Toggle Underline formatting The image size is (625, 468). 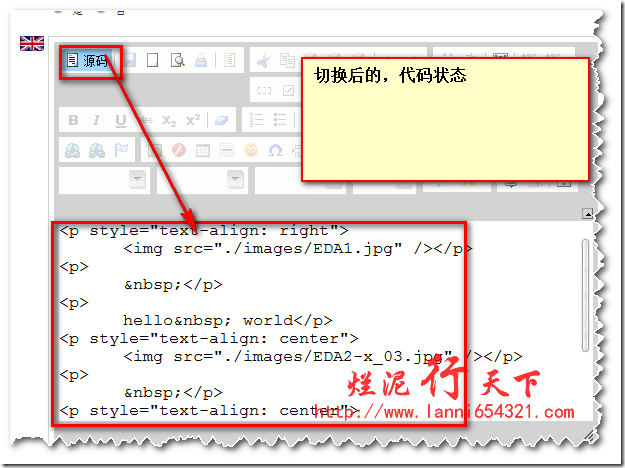click(x=121, y=120)
